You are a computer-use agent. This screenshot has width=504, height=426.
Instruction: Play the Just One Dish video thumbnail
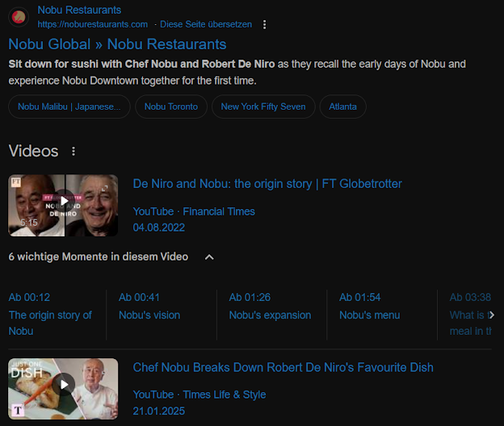[x=63, y=389]
